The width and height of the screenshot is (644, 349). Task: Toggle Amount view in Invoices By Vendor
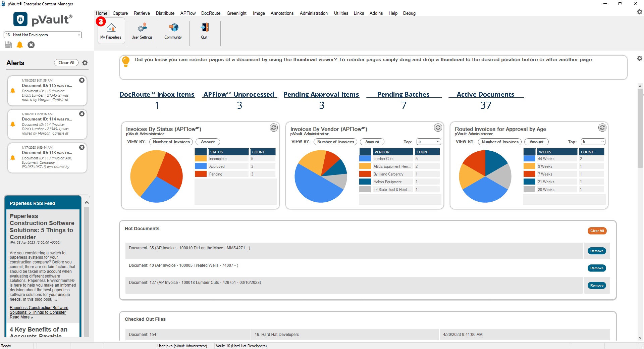372,142
